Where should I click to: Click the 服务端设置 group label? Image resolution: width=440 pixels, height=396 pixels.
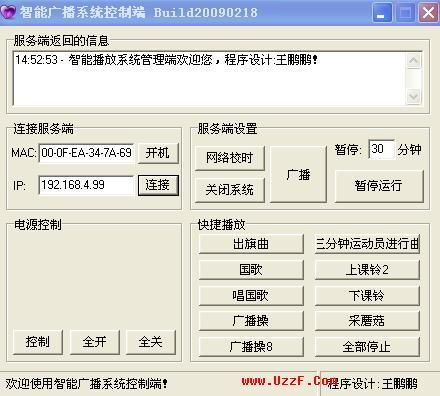[227, 129]
